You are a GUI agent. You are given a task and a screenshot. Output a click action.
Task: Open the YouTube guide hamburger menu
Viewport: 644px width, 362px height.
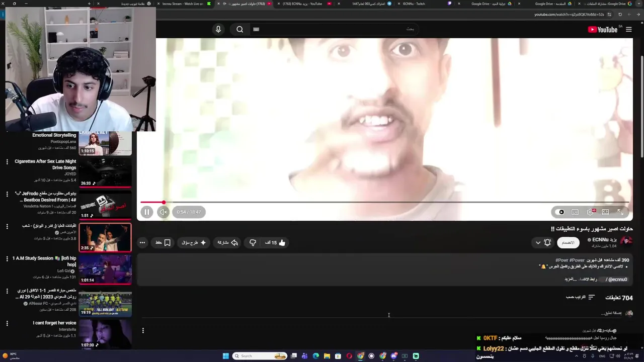coord(628,29)
